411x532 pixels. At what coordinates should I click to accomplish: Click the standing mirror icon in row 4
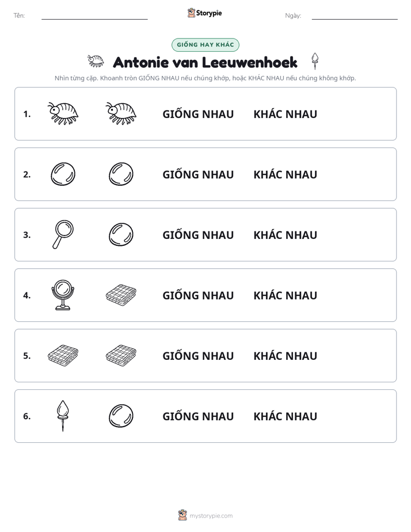[63, 295]
